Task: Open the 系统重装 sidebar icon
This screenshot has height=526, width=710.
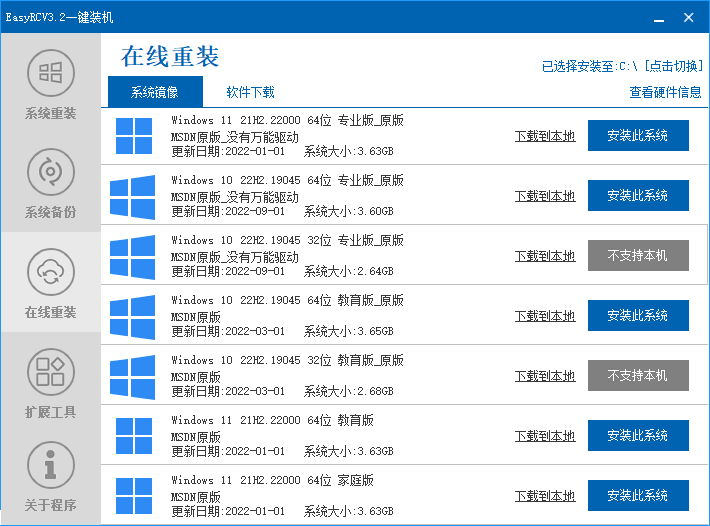Action: (x=51, y=73)
